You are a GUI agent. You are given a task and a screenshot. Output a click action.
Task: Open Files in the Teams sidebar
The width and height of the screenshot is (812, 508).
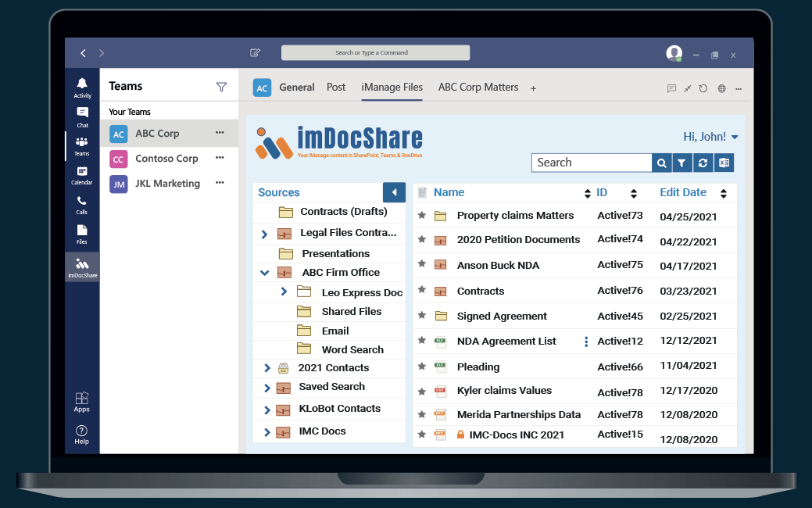[82, 234]
